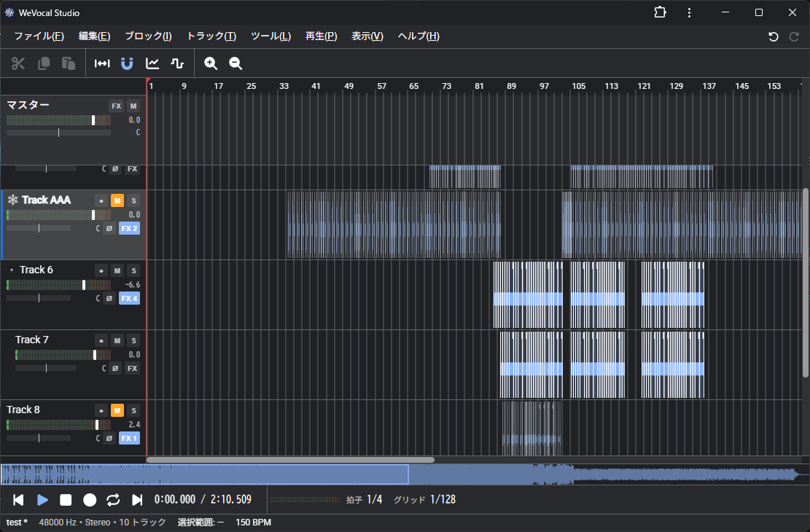Open the ファイル(F) menu

click(x=39, y=36)
